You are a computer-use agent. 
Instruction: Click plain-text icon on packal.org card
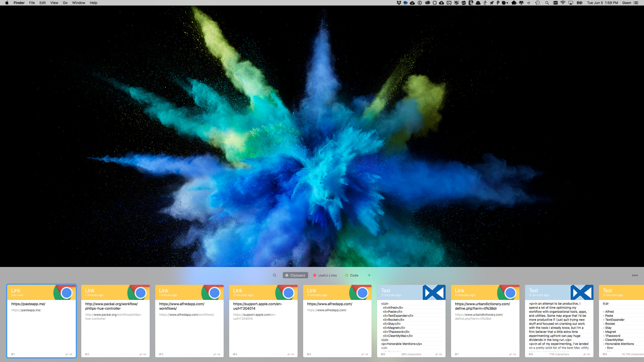click(143, 354)
